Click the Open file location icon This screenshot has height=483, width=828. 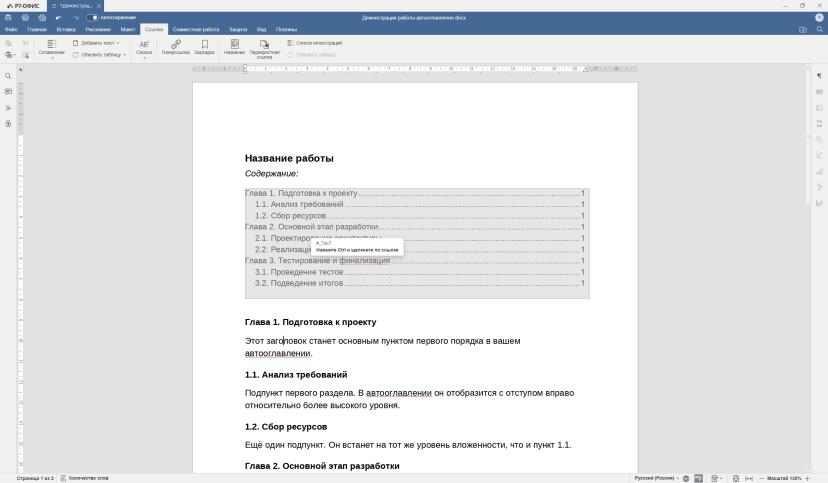[x=803, y=30]
